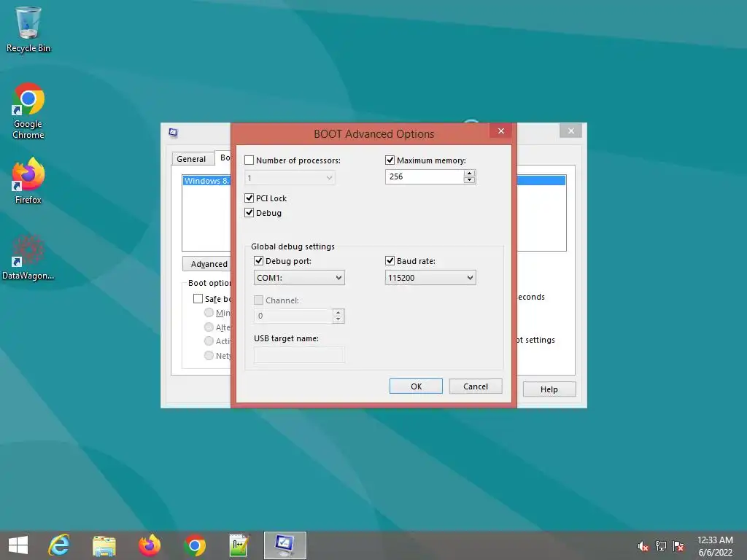Click the taskbar clock 12:33 AM
747x560 pixels.
coord(715,540)
